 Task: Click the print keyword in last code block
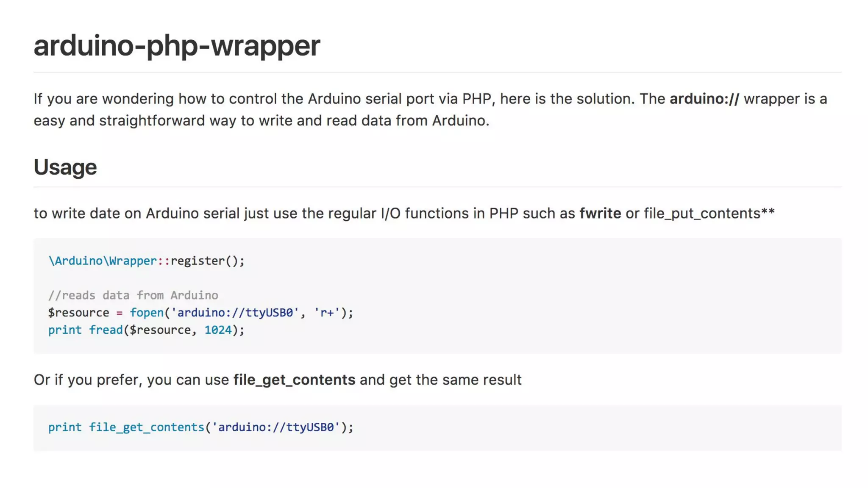coord(64,427)
